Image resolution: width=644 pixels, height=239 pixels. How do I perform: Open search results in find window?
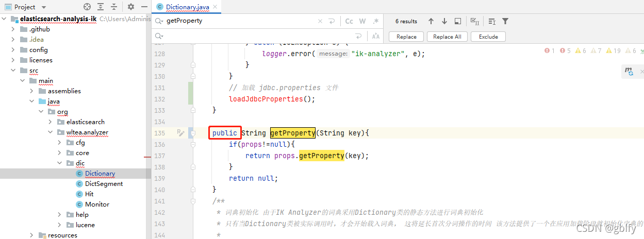tap(458, 21)
